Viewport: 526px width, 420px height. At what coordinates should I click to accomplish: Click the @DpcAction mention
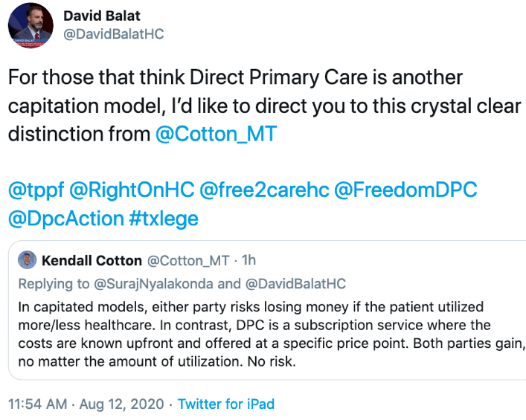coord(66,219)
